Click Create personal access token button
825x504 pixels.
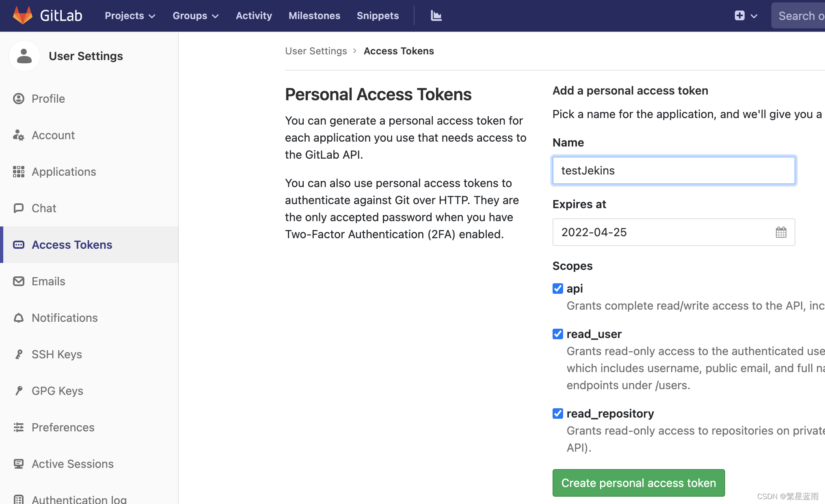(x=638, y=483)
